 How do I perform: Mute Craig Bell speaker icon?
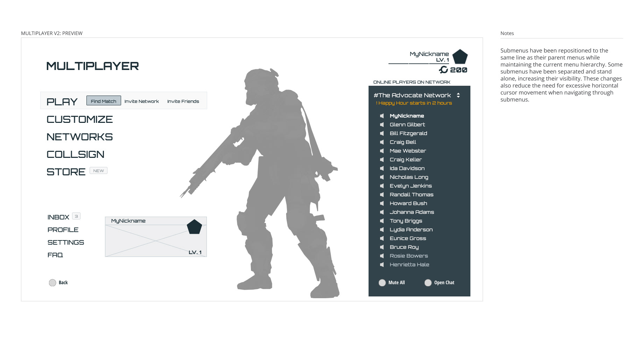tap(382, 142)
